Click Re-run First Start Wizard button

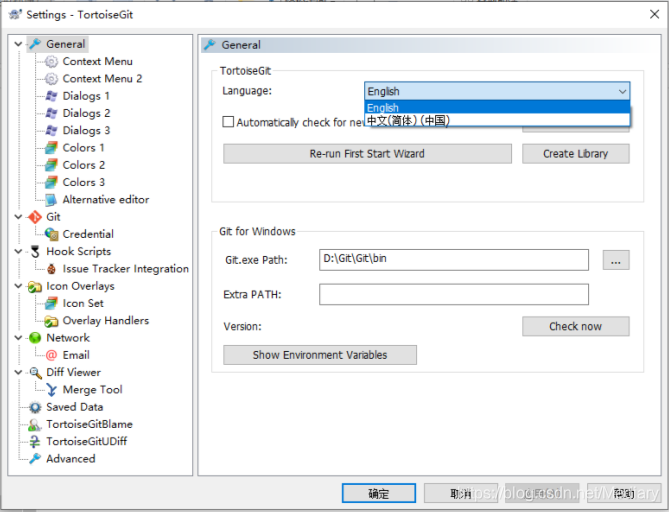367,154
